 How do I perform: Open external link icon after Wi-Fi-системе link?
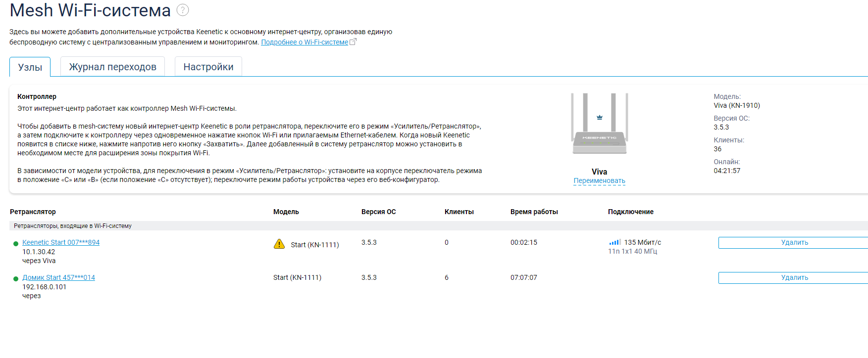(x=353, y=42)
